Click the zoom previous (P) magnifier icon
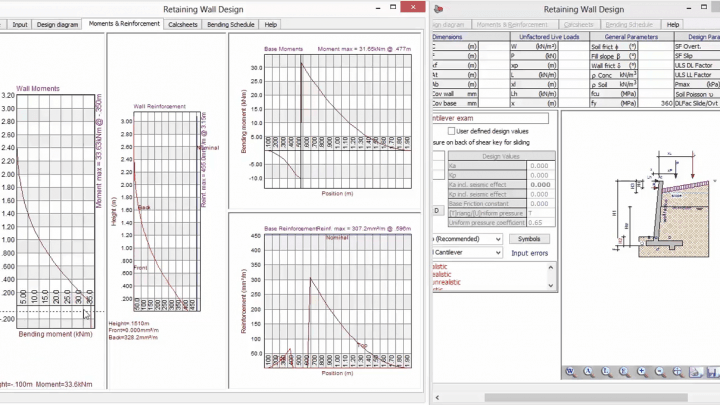This screenshot has width=720, height=405. coord(624,371)
